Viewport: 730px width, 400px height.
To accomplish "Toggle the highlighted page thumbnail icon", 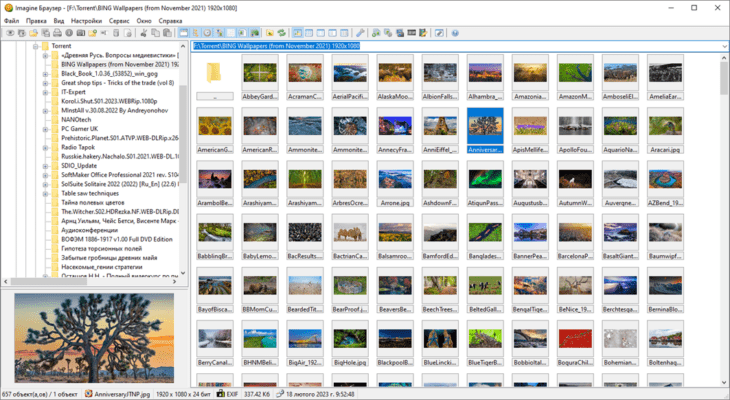I will click(242, 33).
